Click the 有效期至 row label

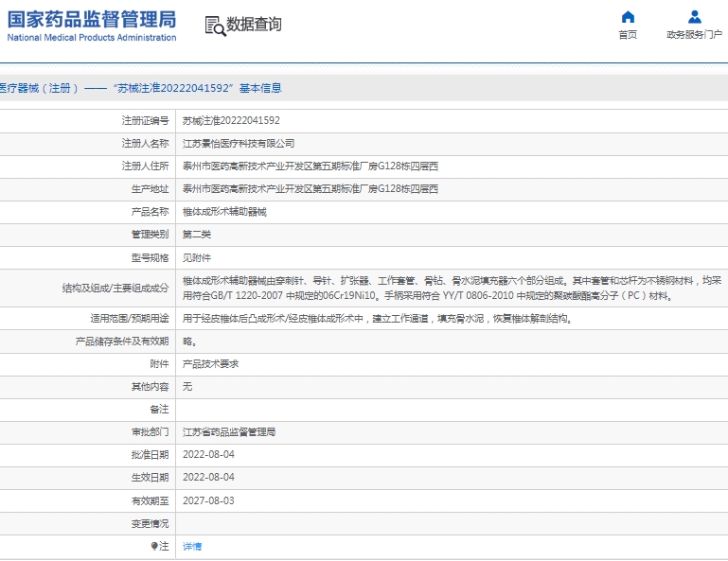150,501
